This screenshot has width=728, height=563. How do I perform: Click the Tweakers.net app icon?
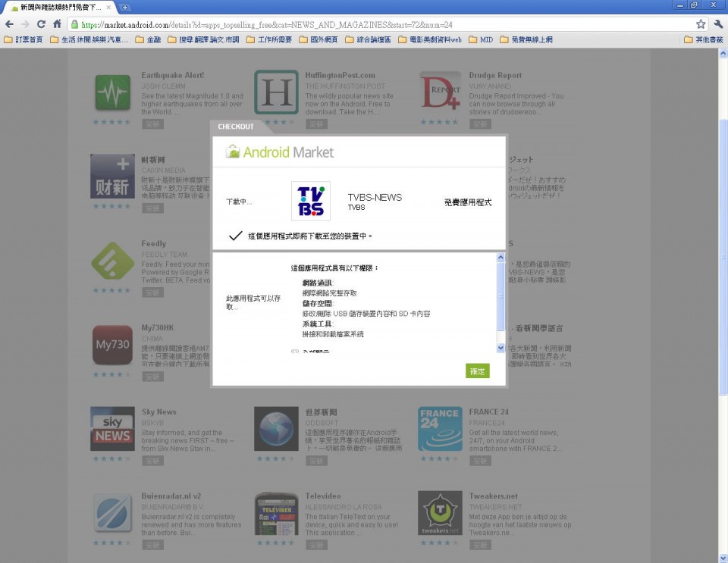440,513
